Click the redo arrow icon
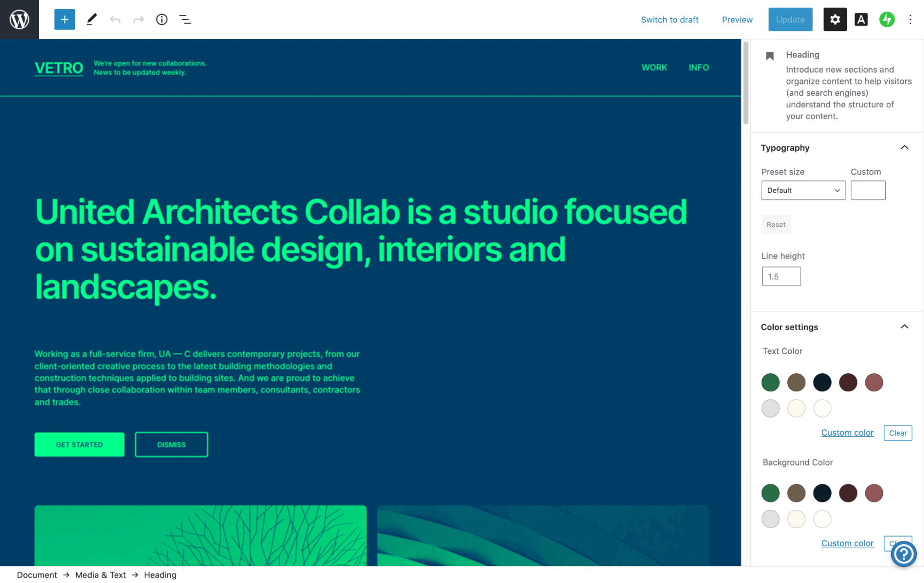Viewport: 924px width, 583px height. 138,19
